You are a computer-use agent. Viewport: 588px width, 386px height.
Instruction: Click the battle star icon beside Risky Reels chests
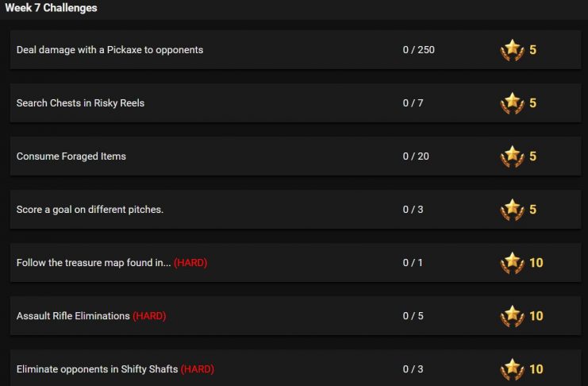click(513, 103)
